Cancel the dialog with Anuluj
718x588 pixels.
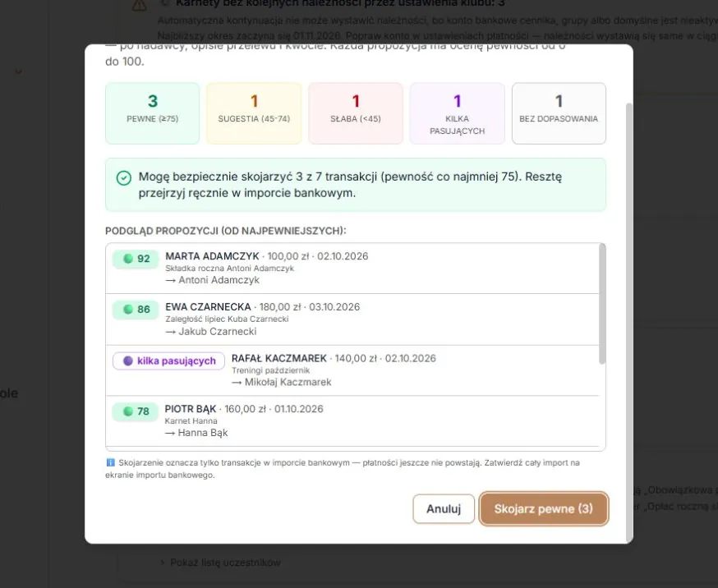(444, 508)
